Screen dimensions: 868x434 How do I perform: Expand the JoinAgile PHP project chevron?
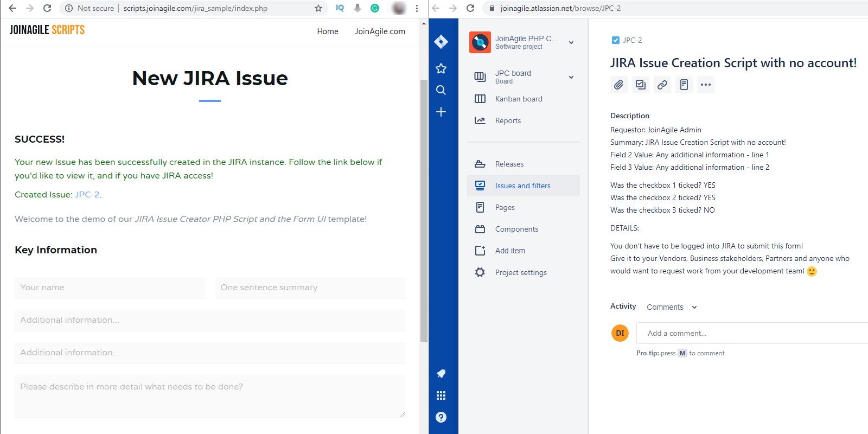point(571,42)
